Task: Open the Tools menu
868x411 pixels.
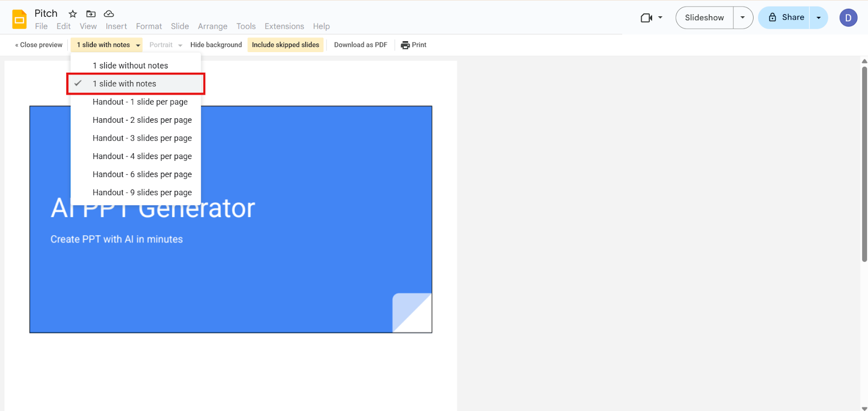Action: (246, 26)
